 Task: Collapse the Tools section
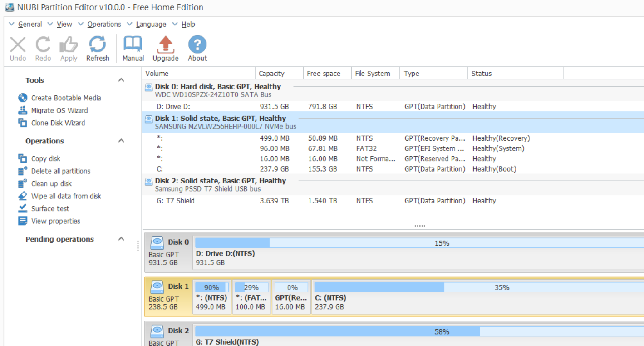(x=121, y=80)
